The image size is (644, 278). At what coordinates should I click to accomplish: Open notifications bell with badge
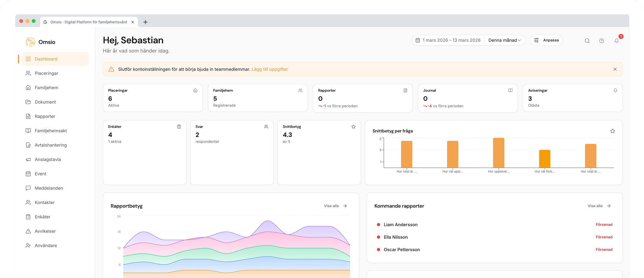coord(616,41)
